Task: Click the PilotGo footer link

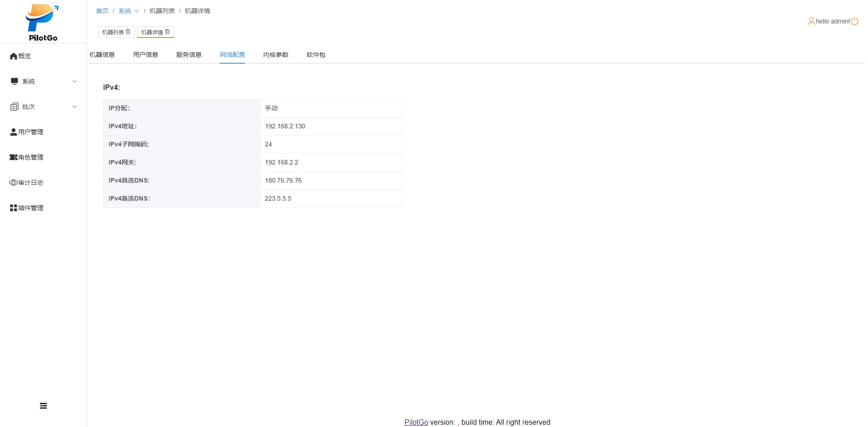Action: (x=416, y=422)
